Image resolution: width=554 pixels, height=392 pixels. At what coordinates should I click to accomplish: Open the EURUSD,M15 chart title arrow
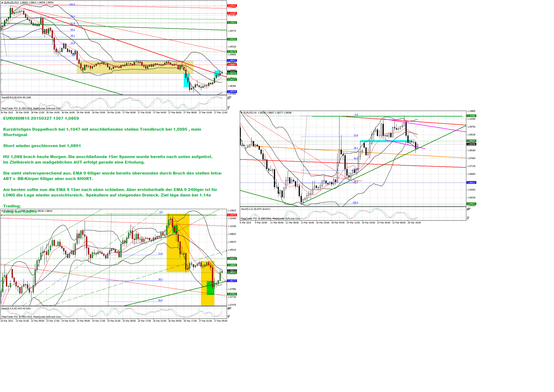point(2,3)
